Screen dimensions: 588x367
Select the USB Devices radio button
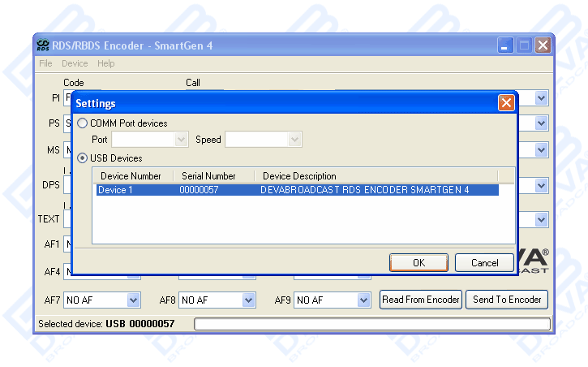pos(84,158)
